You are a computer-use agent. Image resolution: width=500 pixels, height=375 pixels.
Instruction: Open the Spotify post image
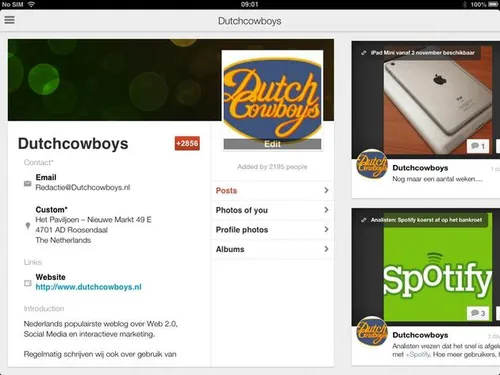pos(437,267)
